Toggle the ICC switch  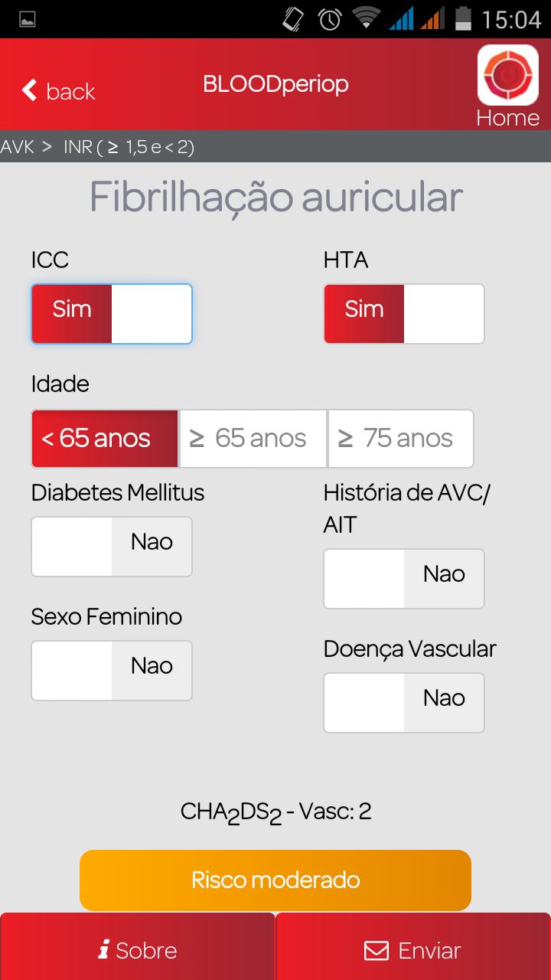tap(112, 314)
